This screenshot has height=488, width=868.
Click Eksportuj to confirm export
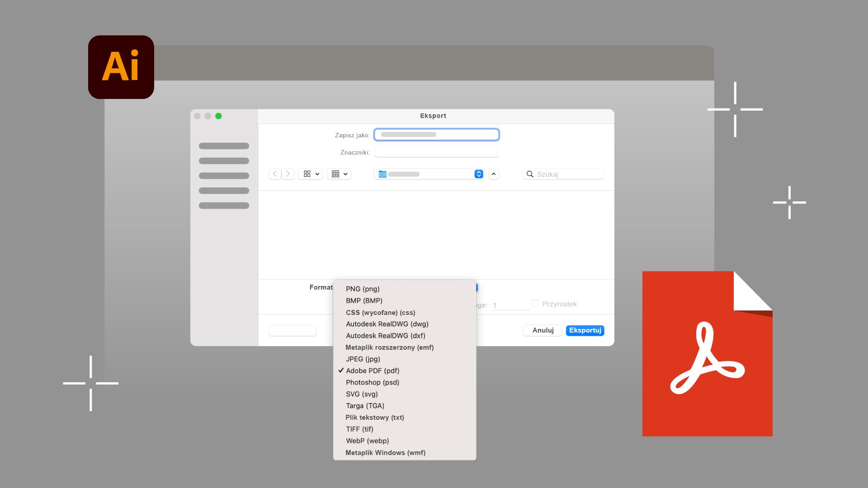pos(585,330)
